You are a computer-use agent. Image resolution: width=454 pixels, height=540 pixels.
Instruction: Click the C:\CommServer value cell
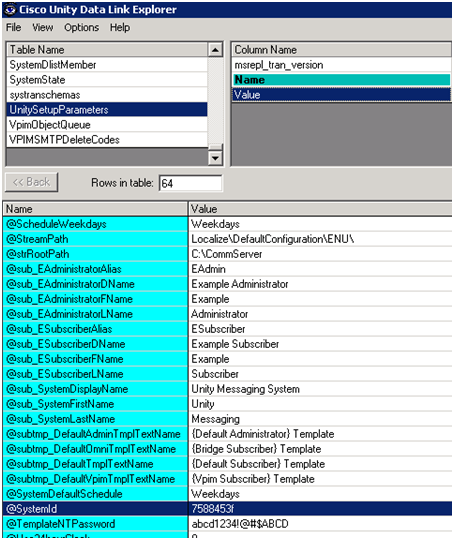point(320,254)
